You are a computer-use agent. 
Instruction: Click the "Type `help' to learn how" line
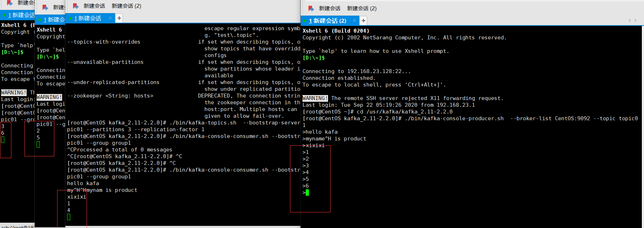coord(376,51)
